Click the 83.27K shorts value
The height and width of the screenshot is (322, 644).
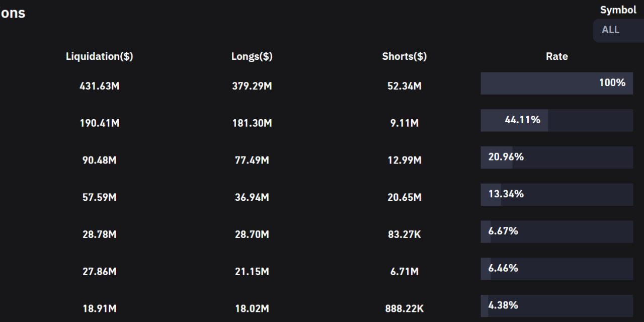(x=404, y=234)
